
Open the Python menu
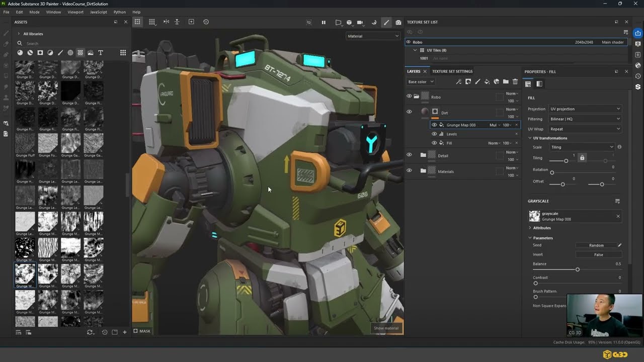pyautogui.click(x=120, y=12)
